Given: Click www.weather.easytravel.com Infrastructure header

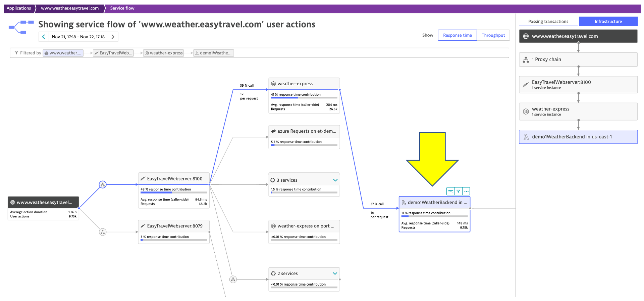Looking at the screenshot, I should [x=578, y=36].
